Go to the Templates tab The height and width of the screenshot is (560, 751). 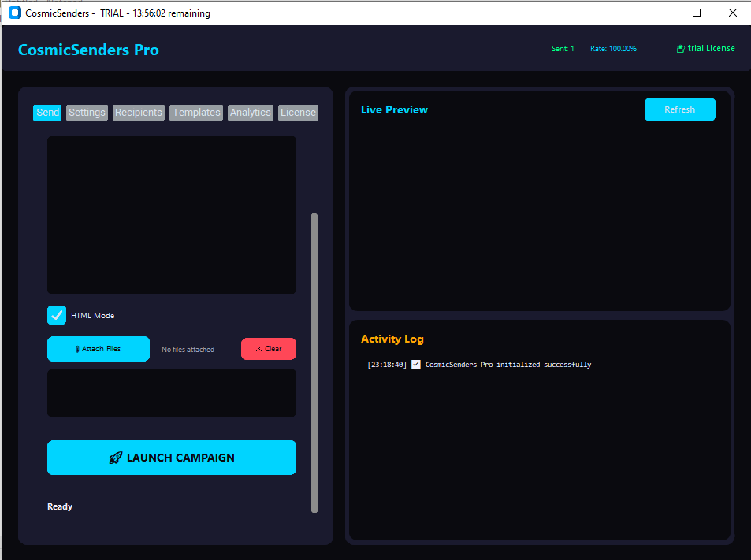(x=196, y=113)
